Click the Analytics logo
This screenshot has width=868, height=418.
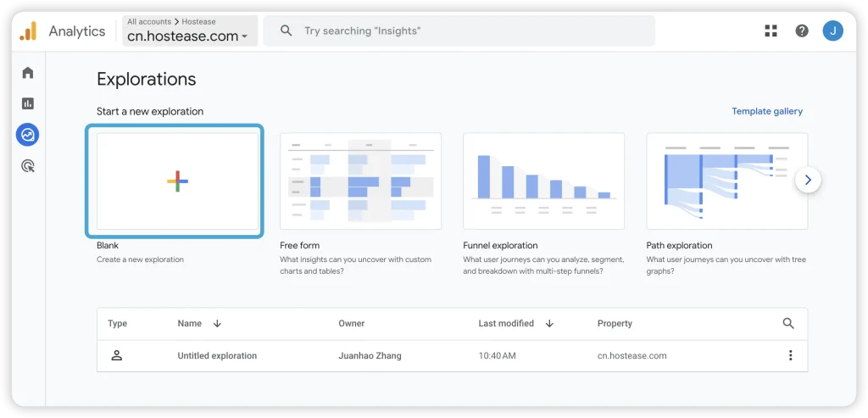click(x=28, y=31)
